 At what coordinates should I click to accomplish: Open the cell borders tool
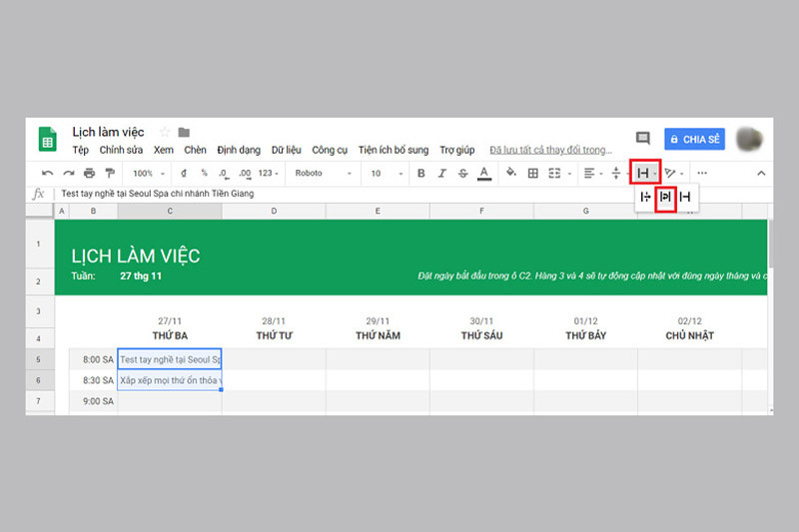533,173
